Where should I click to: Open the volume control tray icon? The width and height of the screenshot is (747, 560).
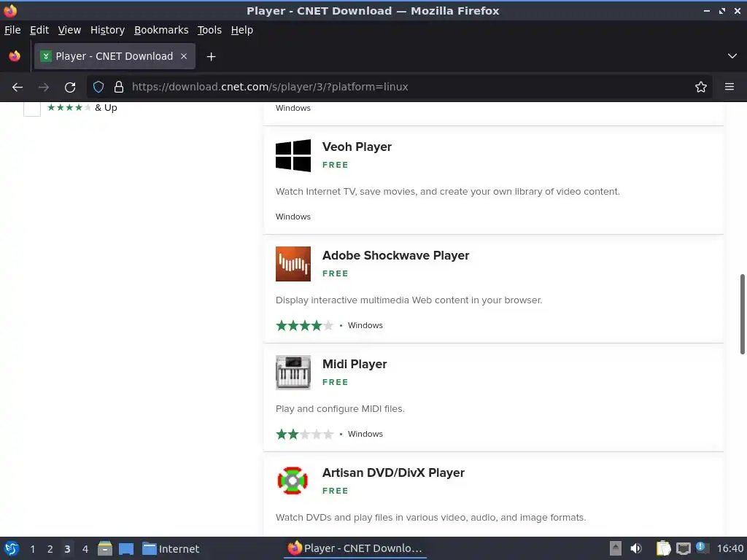click(x=636, y=548)
